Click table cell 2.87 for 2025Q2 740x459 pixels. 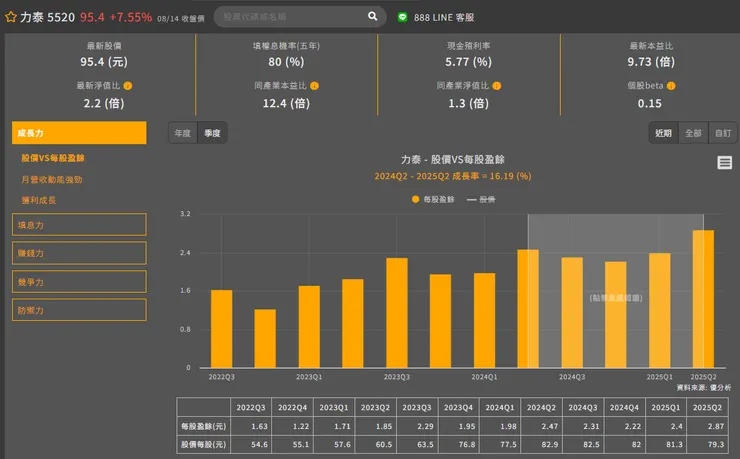tap(707, 426)
